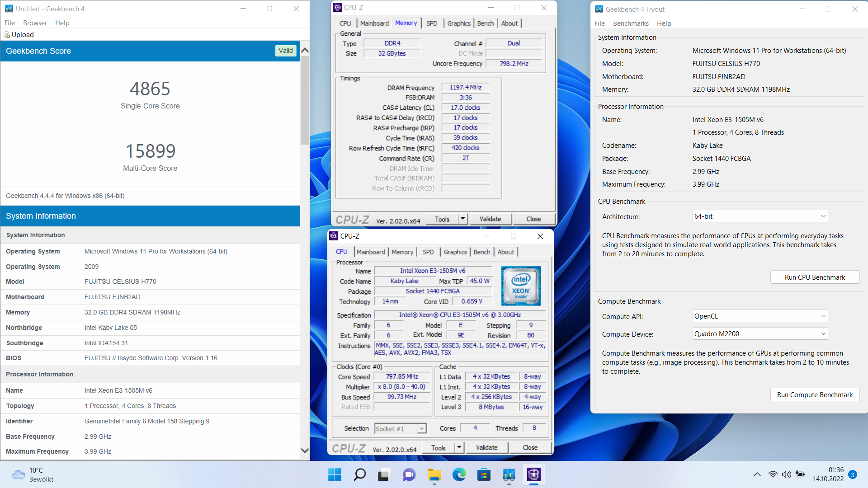Click CPU-Z icon in lower window title

click(334, 236)
